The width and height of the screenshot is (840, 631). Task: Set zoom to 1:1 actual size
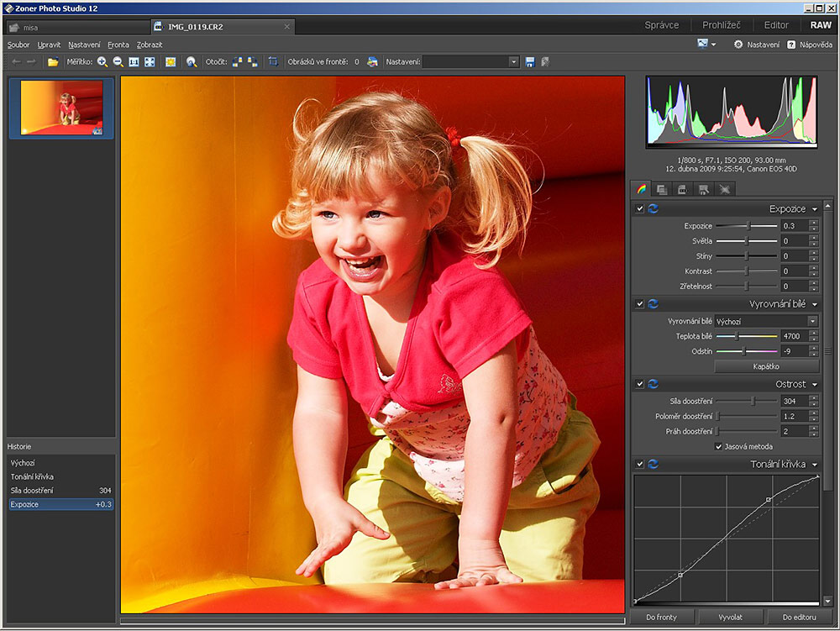134,62
